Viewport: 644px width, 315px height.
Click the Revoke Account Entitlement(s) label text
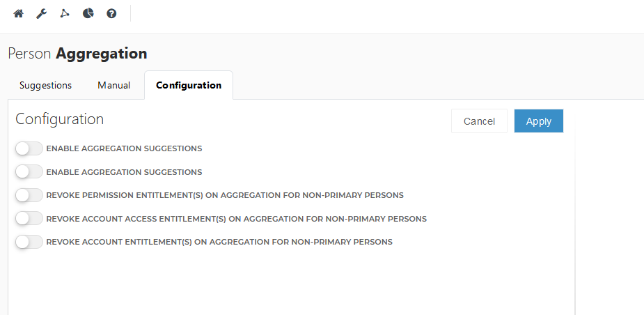click(219, 242)
